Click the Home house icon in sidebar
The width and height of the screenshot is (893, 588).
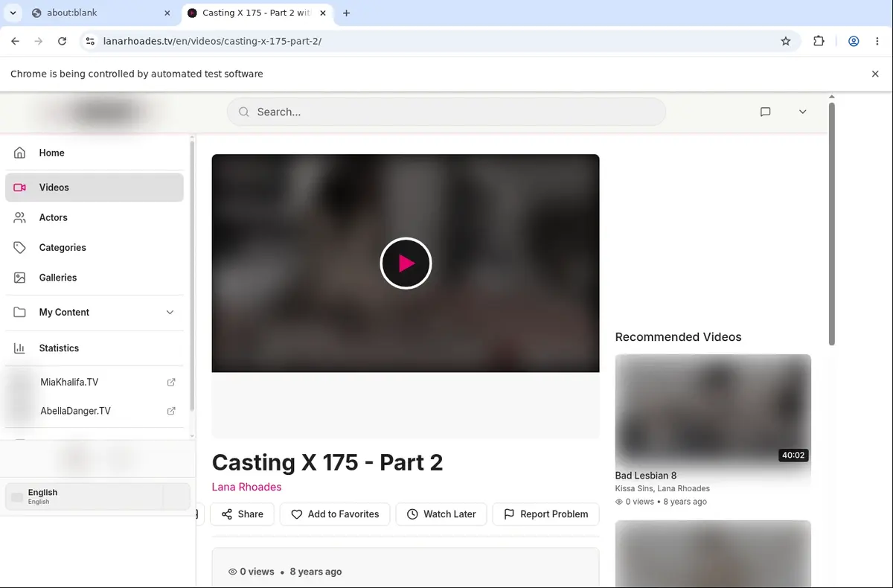(x=20, y=153)
